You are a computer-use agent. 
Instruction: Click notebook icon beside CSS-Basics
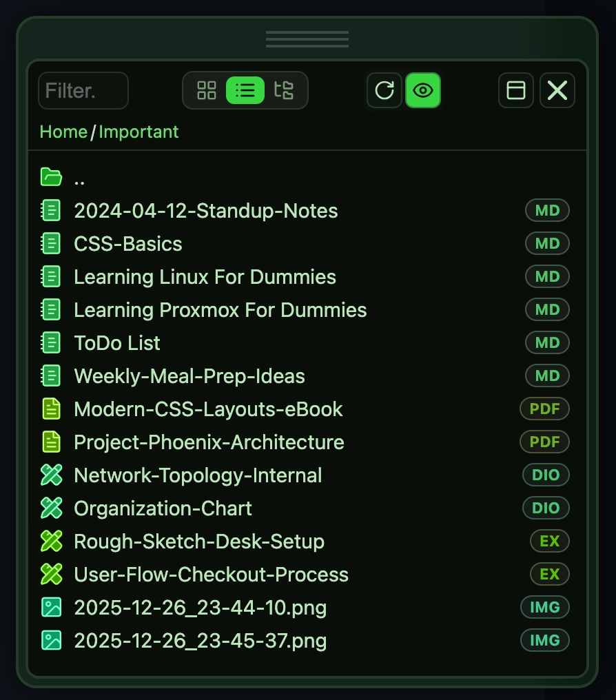pyautogui.click(x=52, y=244)
